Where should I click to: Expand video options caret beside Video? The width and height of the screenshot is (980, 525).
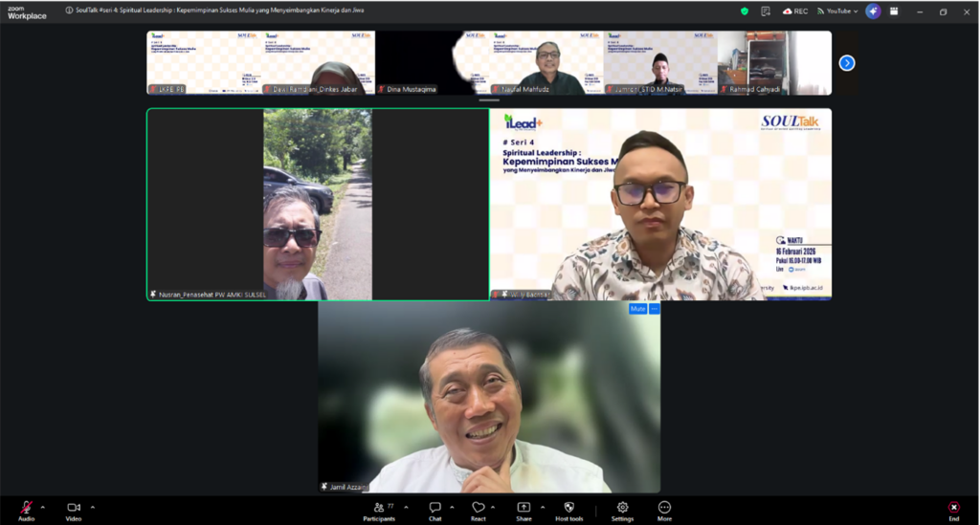click(93, 507)
